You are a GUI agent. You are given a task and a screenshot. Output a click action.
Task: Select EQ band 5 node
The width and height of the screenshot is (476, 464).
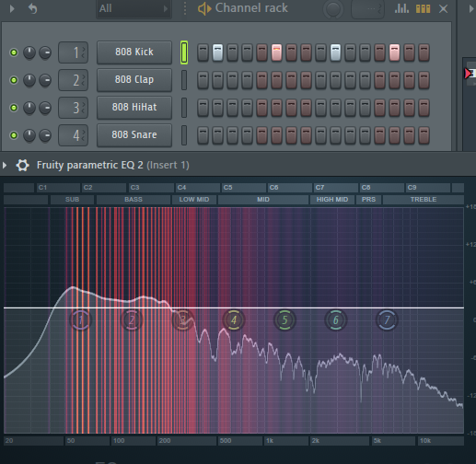click(284, 320)
